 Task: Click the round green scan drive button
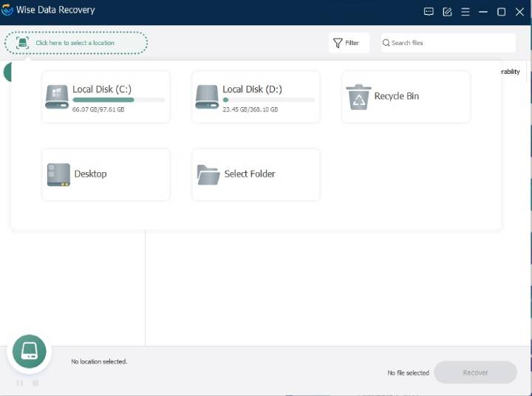[x=29, y=351]
